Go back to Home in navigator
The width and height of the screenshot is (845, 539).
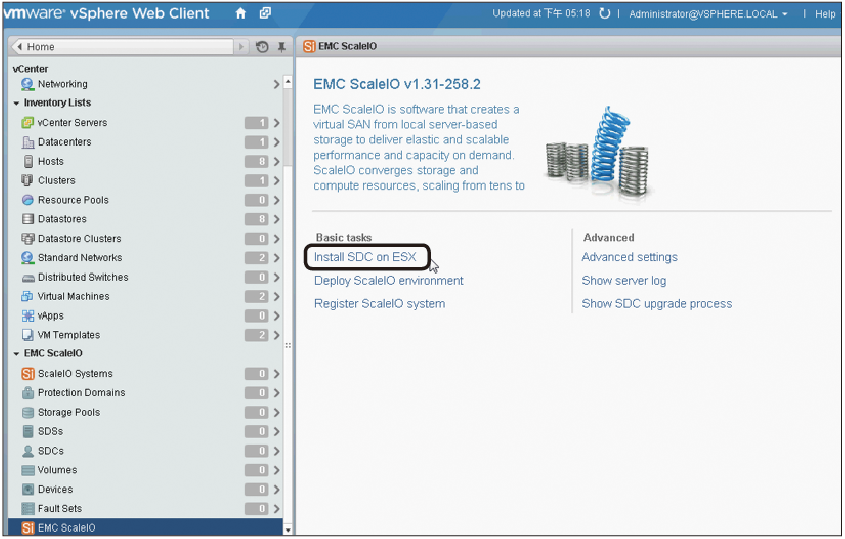[x=122, y=47]
